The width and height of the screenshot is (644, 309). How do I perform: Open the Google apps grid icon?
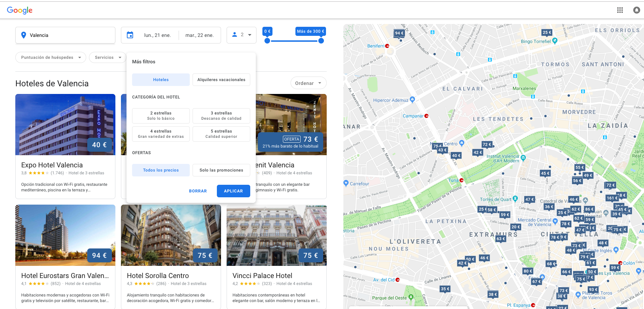pyautogui.click(x=620, y=10)
